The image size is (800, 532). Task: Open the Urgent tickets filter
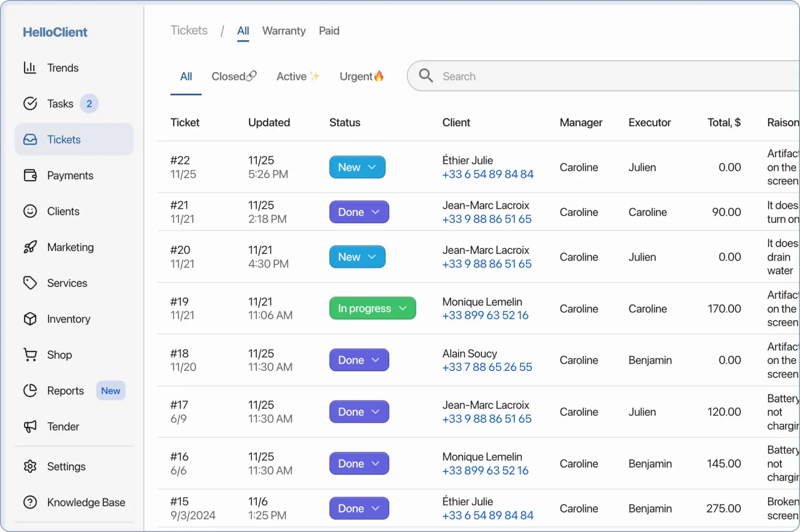(362, 76)
